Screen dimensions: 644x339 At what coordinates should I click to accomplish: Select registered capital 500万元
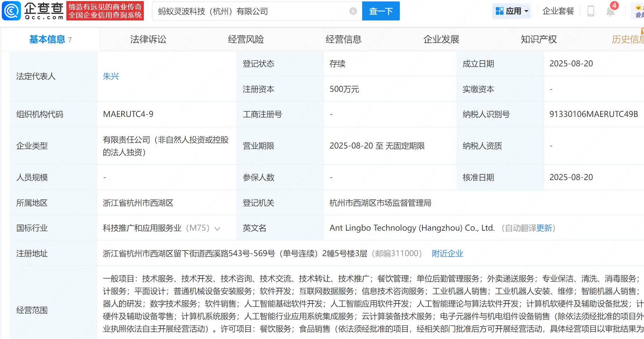344,89
